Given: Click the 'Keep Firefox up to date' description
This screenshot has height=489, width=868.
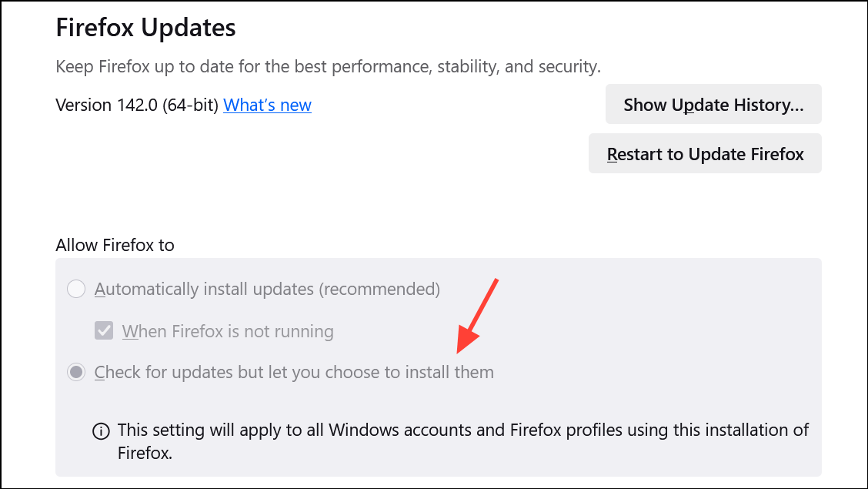Looking at the screenshot, I should (x=329, y=66).
